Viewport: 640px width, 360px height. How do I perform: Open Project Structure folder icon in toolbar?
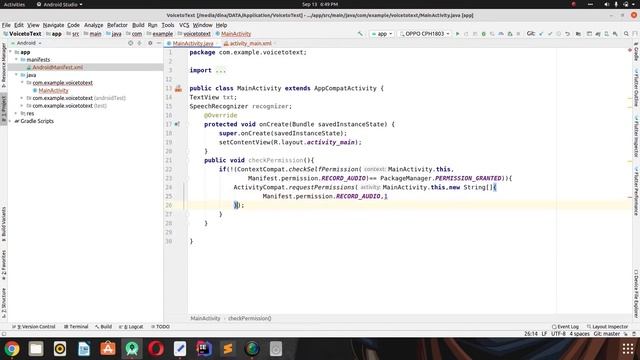(x=578, y=34)
